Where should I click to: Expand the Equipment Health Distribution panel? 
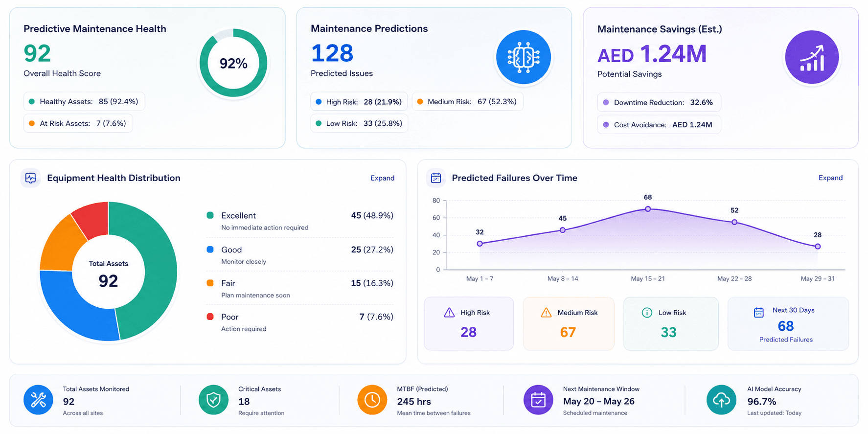click(382, 178)
